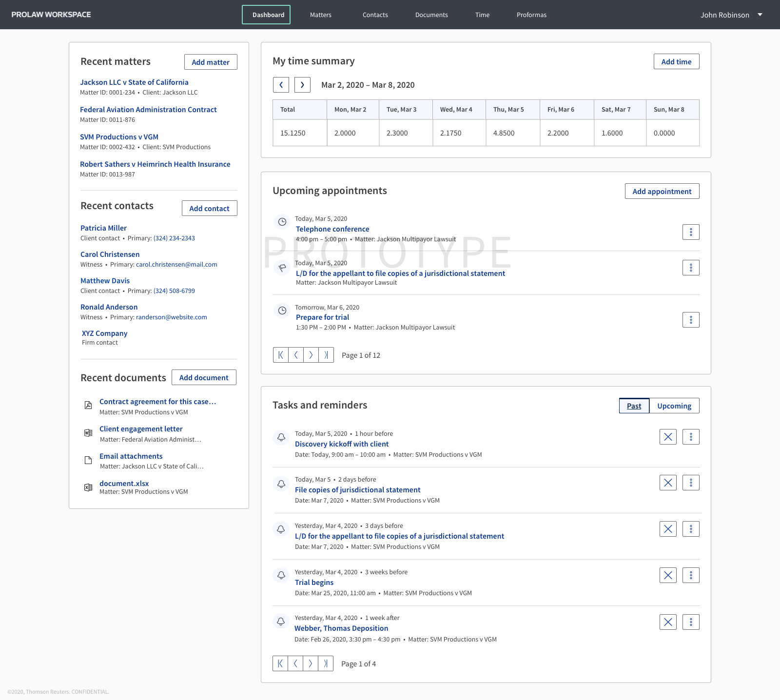Click the Add matter button

[x=211, y=62]
